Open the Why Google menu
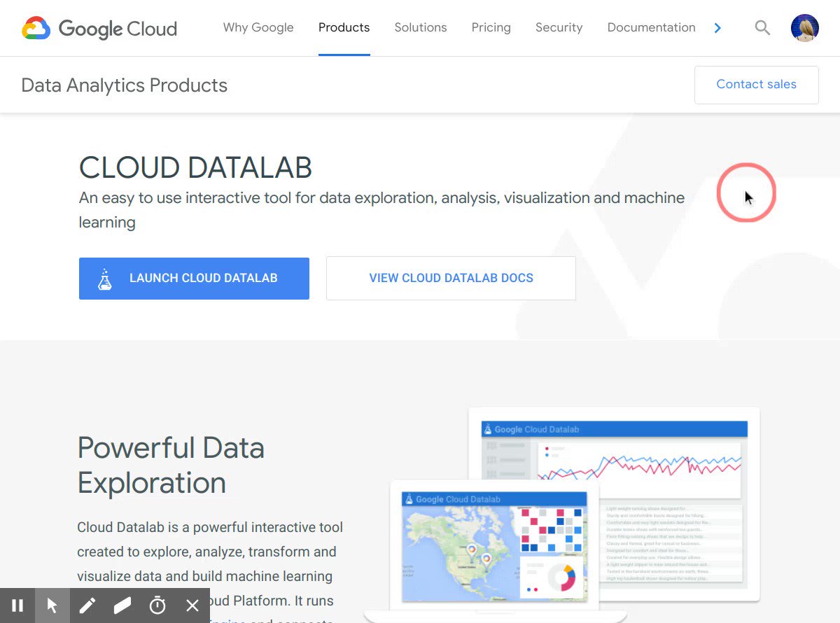Viewport: 840px width, 623px height. tap(258, 28)
